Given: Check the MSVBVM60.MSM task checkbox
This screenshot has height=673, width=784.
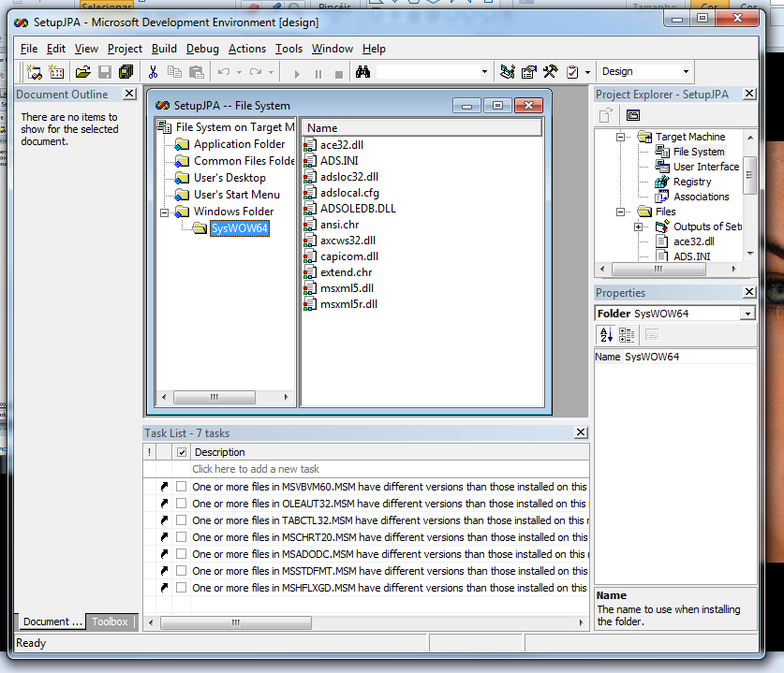Looking at the screenshot, I should coord(181,487).
